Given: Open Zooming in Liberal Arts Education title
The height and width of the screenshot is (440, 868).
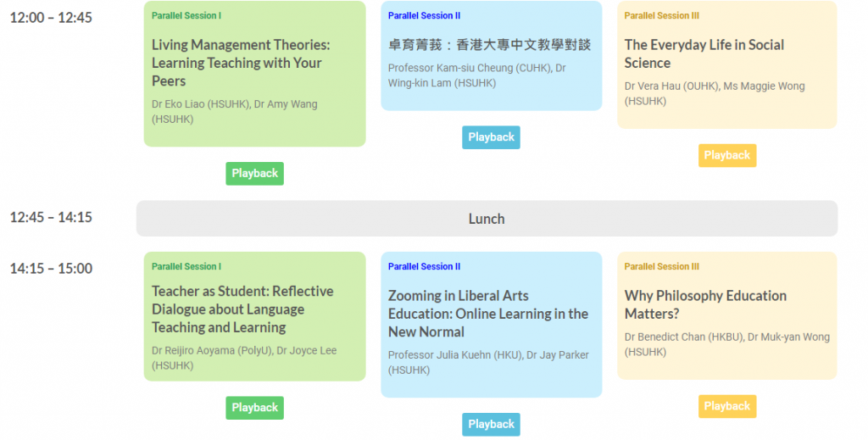Looking at the screenshot, I should click(487, 314).
